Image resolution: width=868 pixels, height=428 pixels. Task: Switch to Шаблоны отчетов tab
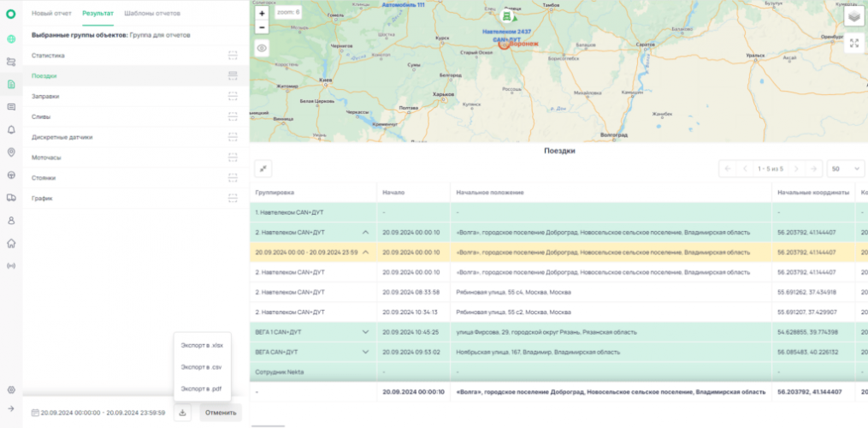coord(152,14)
